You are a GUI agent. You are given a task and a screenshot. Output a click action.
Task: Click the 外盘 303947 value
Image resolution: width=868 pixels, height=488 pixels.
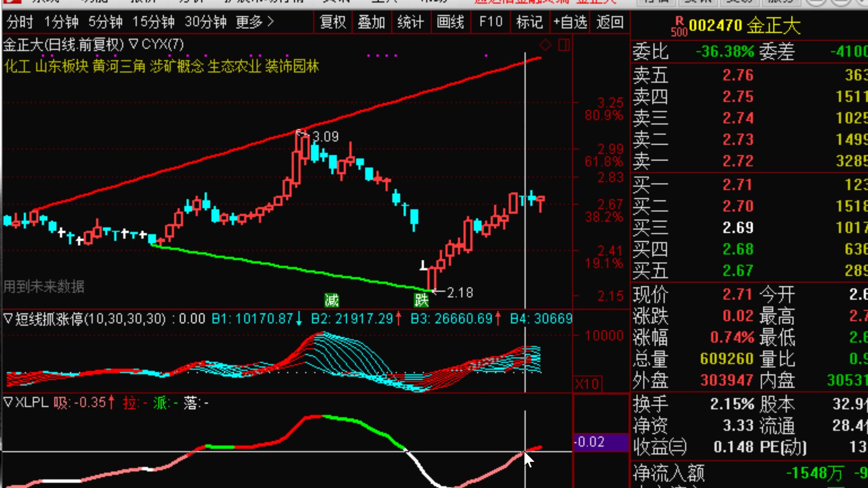[727, 380]
